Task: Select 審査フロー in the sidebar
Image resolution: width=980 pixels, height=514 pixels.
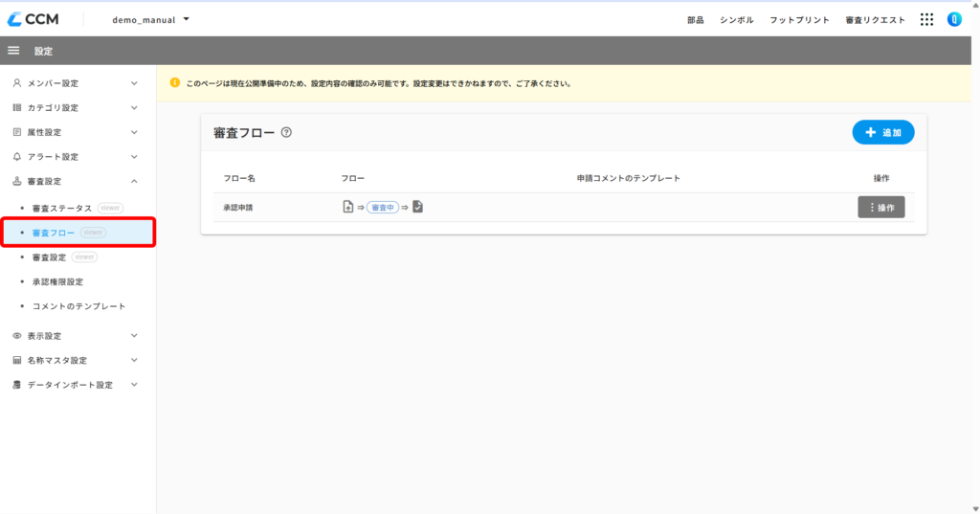Action: coord(78,233)
